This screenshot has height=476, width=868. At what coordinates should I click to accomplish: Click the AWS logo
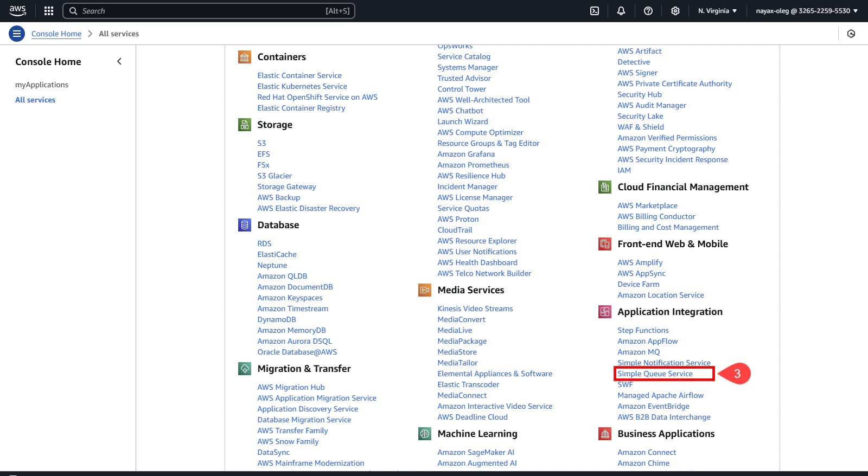point(18,11)
